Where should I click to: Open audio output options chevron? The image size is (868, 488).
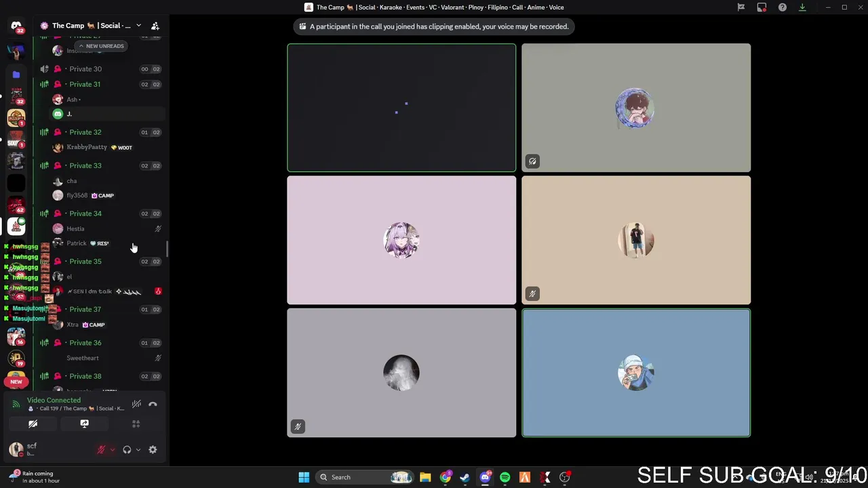coord(138,450)
